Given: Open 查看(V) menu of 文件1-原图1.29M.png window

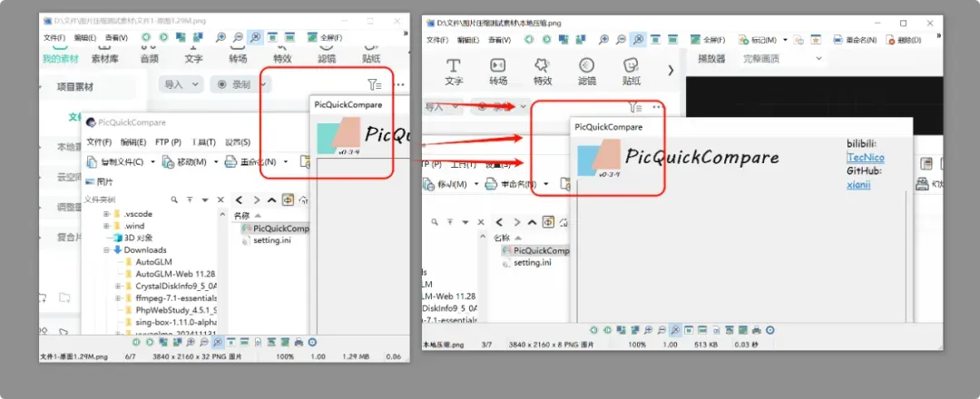Looking at the screenshot, I should click(116, 37).
